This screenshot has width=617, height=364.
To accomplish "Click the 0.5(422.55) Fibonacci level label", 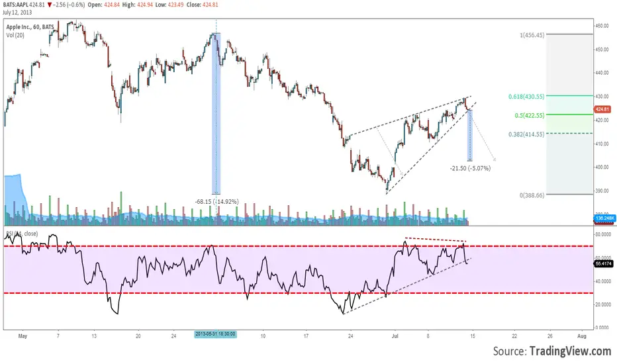I will pos(529,115).
